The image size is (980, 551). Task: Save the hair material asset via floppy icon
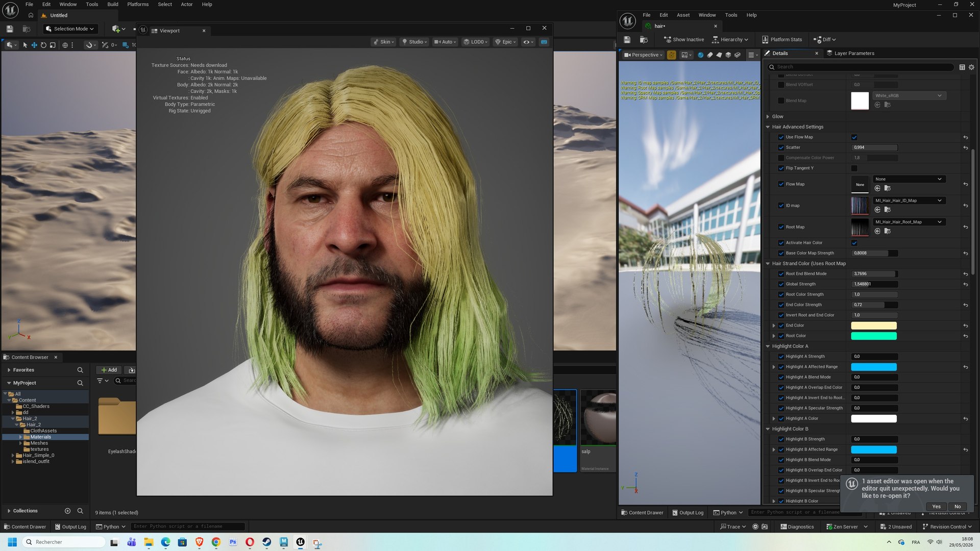[x=627, y=39]
